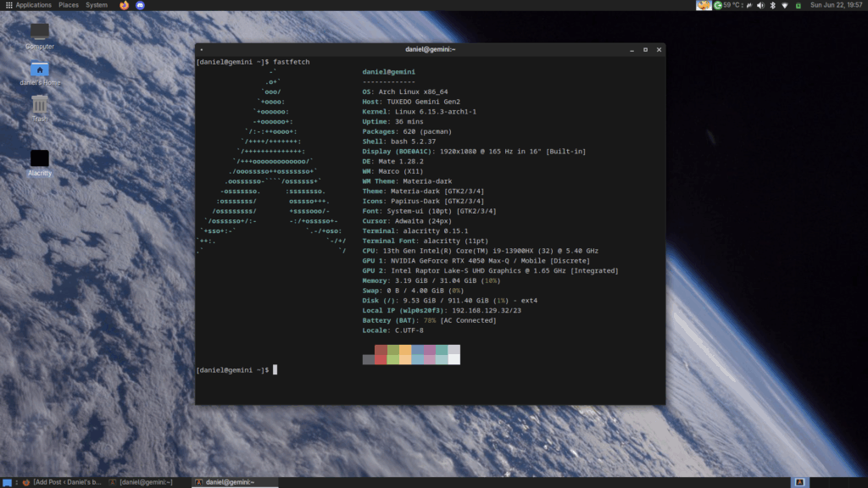Image resolution: width=868 pixels, height=488 pixels.
Task: Click the Terminal alacritty 0.15.1 line
Action: tap(415, 231)
